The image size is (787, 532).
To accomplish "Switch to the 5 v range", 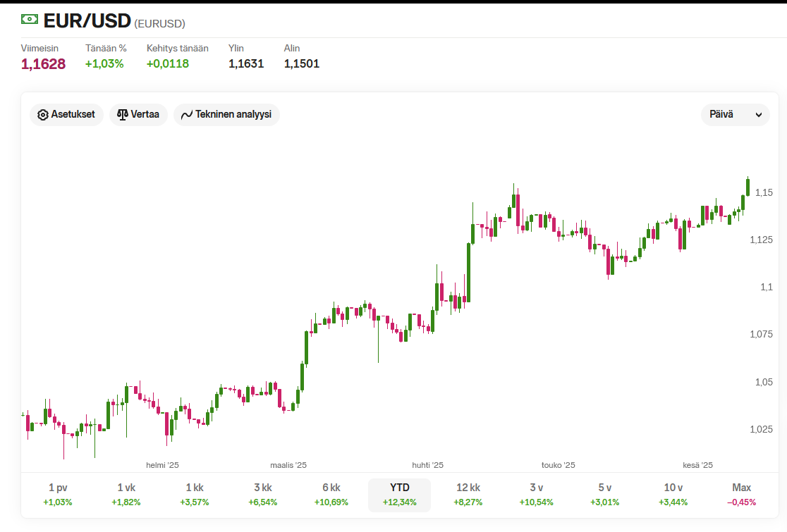I will click(605, 495).
